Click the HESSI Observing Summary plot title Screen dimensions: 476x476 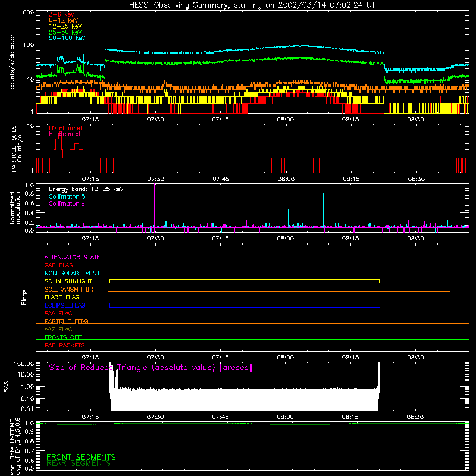coord(252,5)
